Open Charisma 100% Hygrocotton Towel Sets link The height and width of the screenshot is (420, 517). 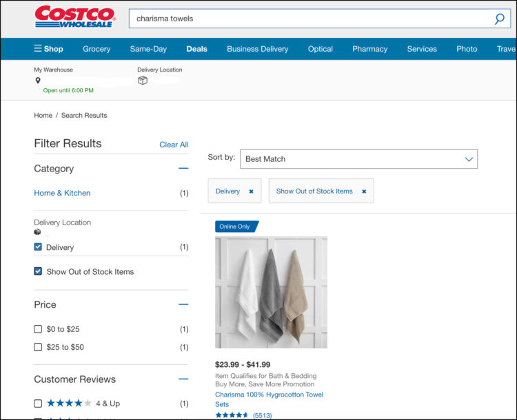coord(269,399)
